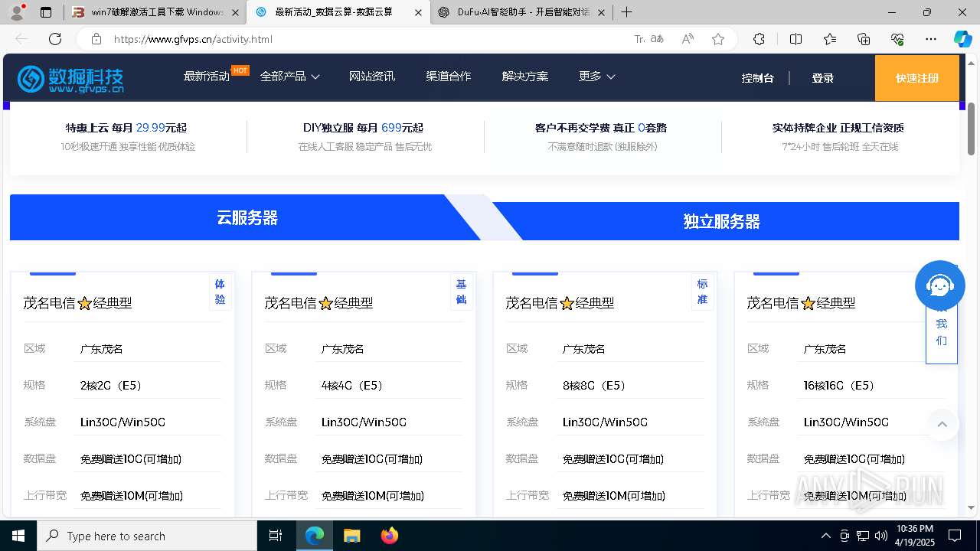980x551 pixels.
Task: Open Task View on taskbar
Action: (276, 536)
